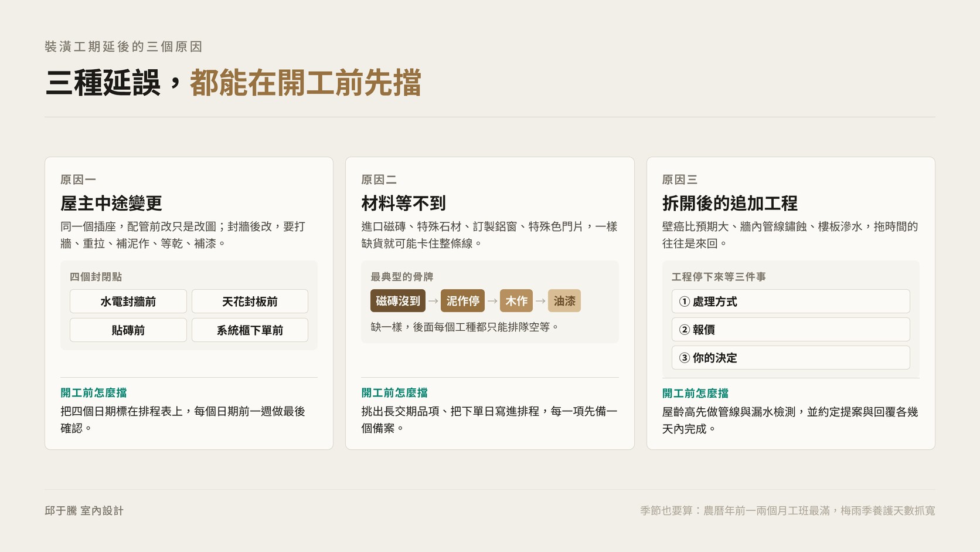Click the paragraph starting 壁癌比預期大
This screenshot has width=980, height=552.
coord(790,235)
